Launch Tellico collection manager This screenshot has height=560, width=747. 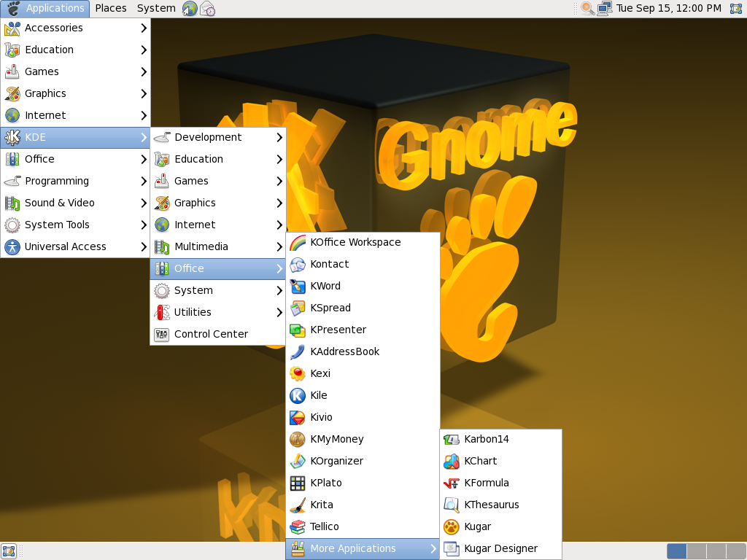(x=362, y=526)
